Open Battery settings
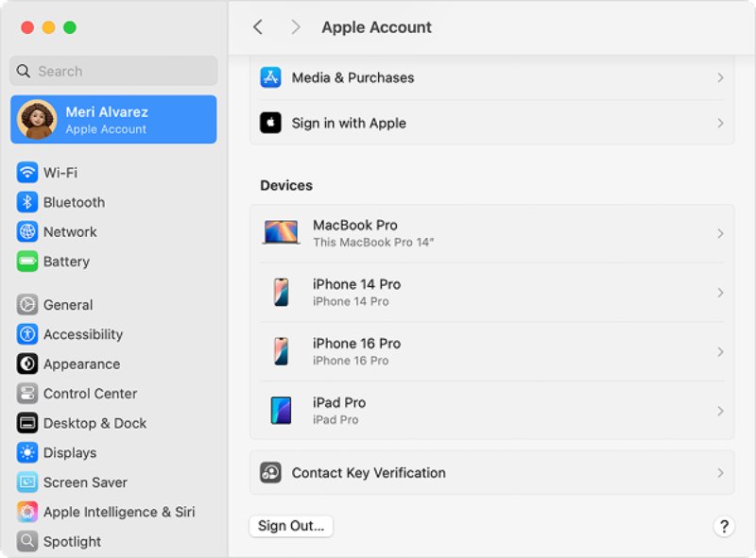756x558 pixels. point(29,262)
